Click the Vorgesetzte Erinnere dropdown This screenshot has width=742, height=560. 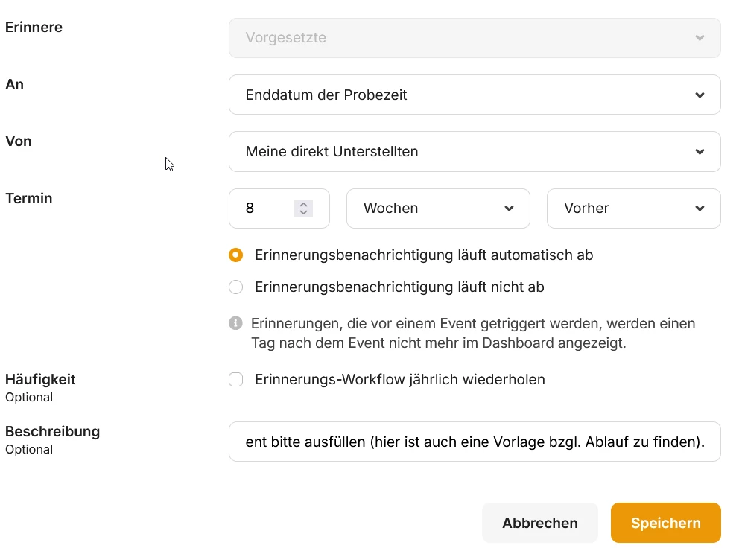pos(462,38)
